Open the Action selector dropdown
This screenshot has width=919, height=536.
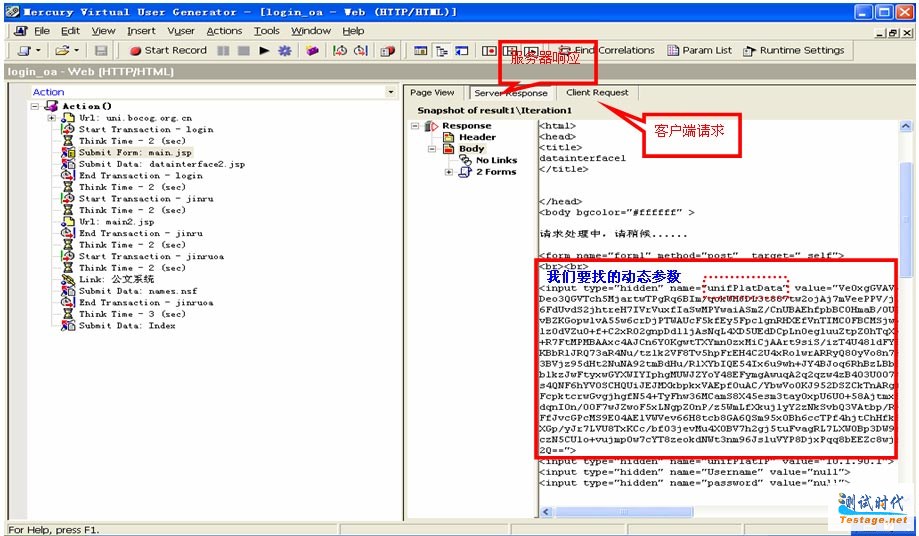[390, 92]
